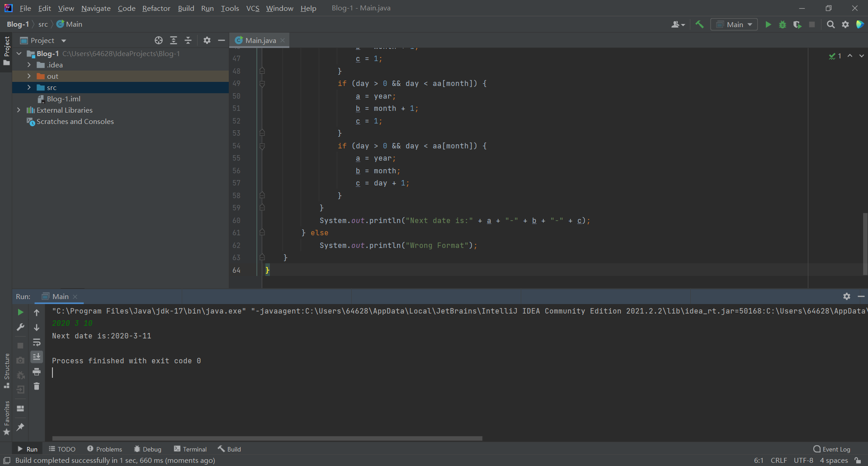The height and width of the screenshot is (466, 868).
Task: Open the Event Log
Action: pos(831,449)
